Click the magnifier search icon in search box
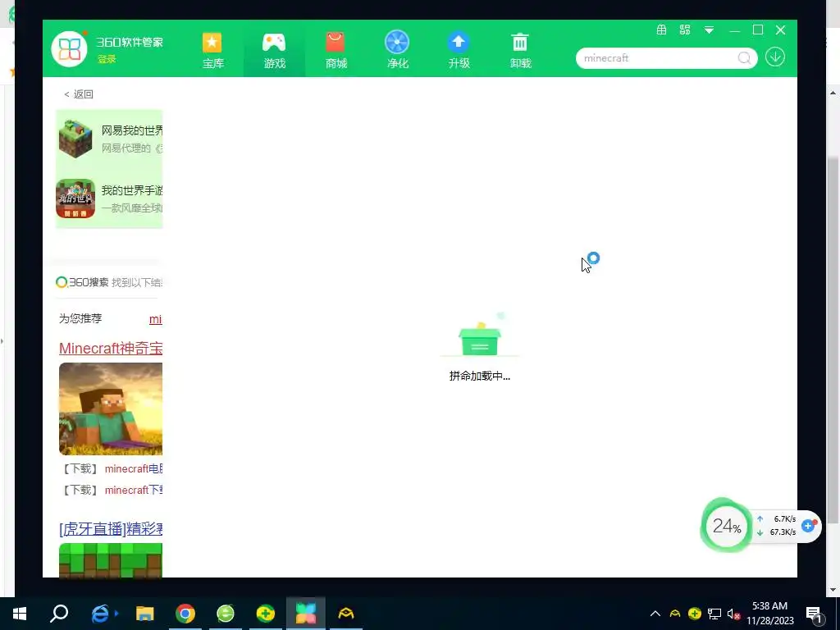This screenshot has width=840, height=630. click(x=745, y=58)
